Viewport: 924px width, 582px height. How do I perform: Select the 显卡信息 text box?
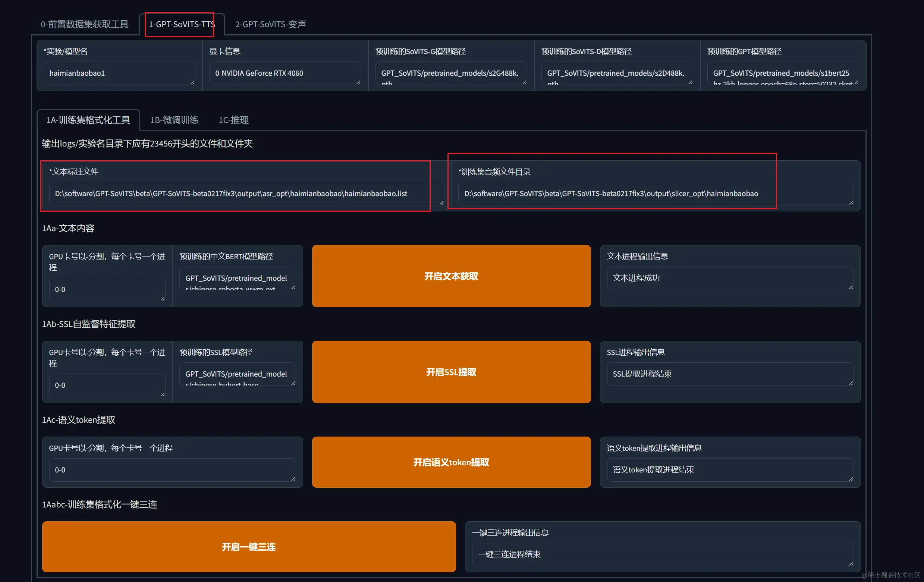click(x=285, y=73)
